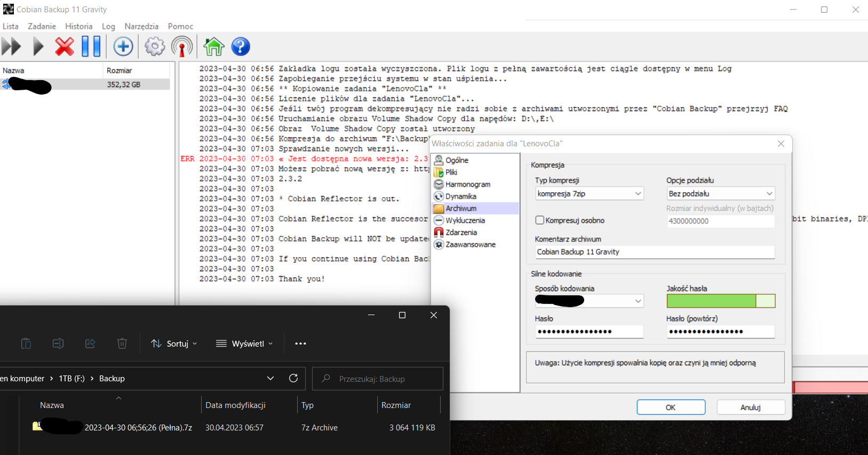The width and height of the screenshot is (868, 455).
Task: Open the Wykluczenia section
Action: click(x=465, y=220)
